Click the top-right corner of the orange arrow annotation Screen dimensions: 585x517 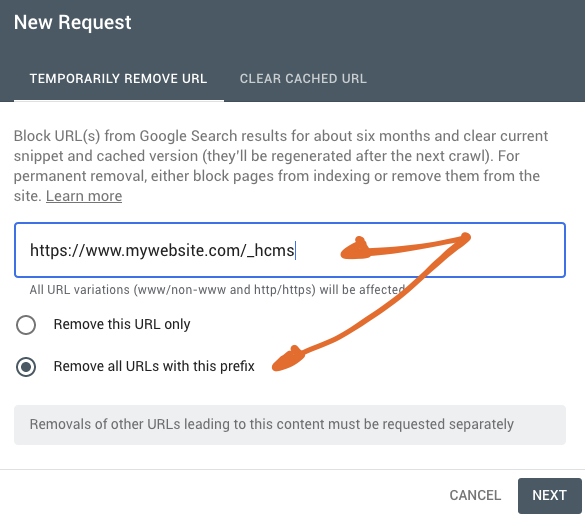point(465,238)
